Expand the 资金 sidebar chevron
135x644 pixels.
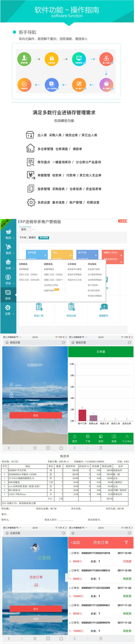(x=14, y=284)
